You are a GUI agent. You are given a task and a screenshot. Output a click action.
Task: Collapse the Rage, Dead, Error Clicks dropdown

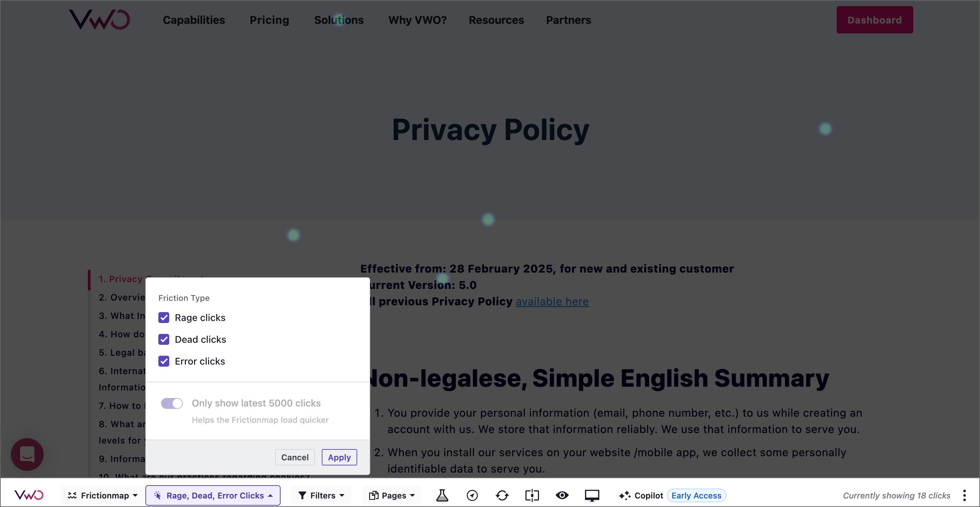[x=213, y=495]
